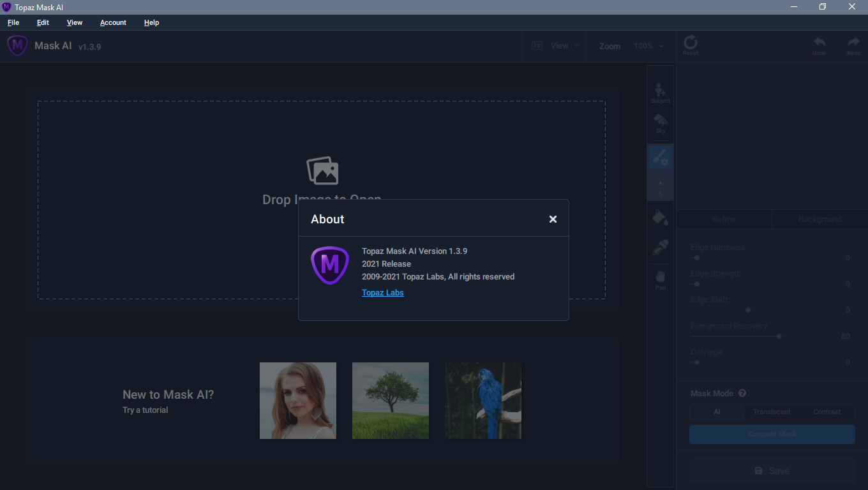Select AI mask mode
This screenshot has width=868, height=490.
717,412
